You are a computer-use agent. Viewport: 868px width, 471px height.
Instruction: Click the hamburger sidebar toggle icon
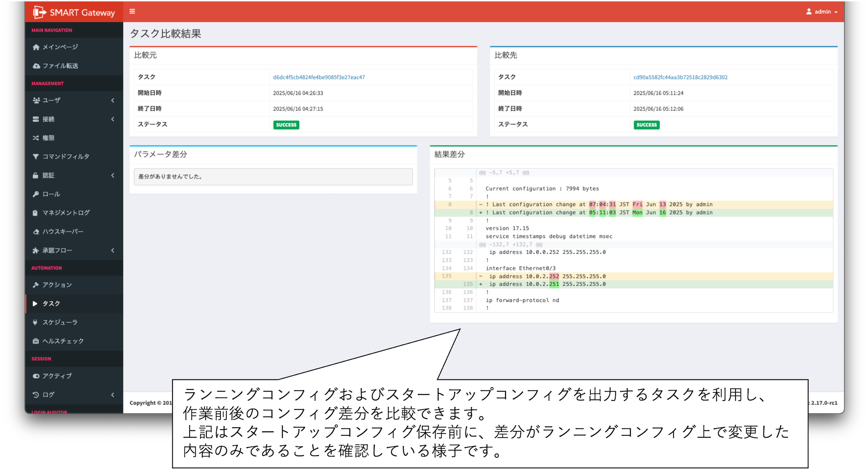pyautogui.click(x=132, y=11)
